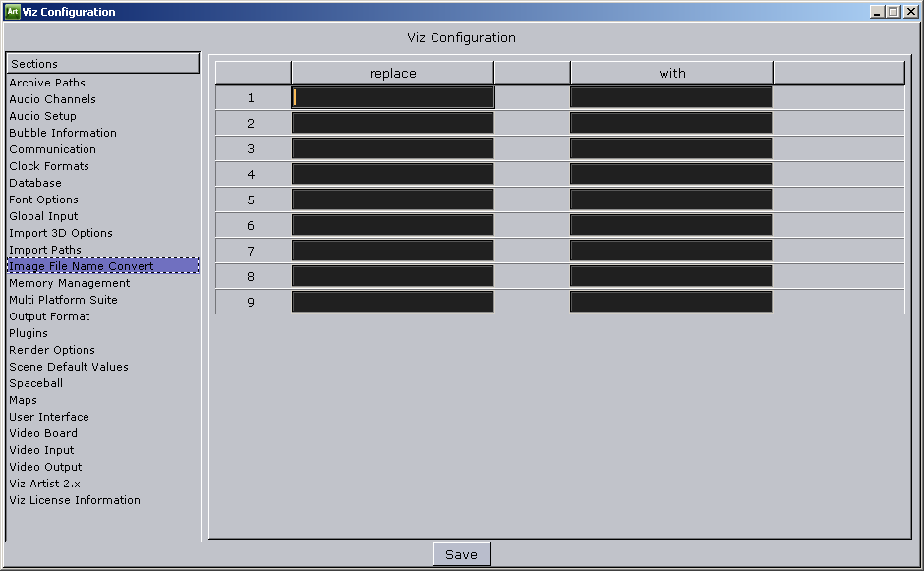This screenshot has height=571, width=924.
Task: Open the Maps configuration section
Action: pyautogui.click(x=23, y=400)
